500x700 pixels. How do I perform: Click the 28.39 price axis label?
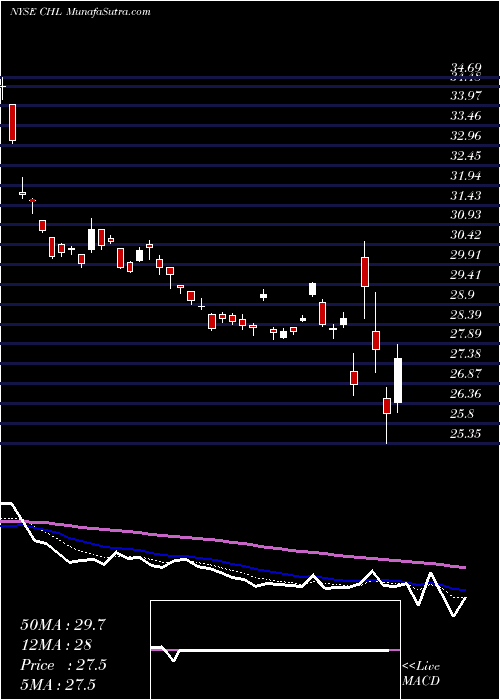[x=466, y=315]
